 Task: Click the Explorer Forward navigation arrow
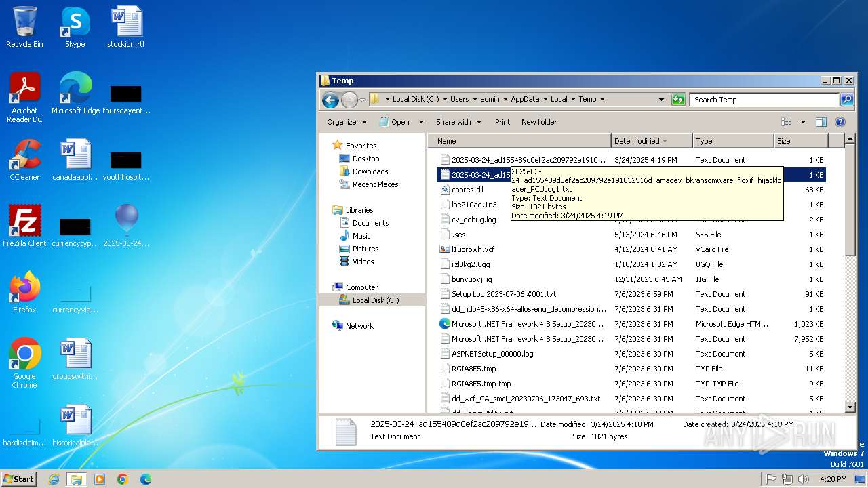[349, 100]
